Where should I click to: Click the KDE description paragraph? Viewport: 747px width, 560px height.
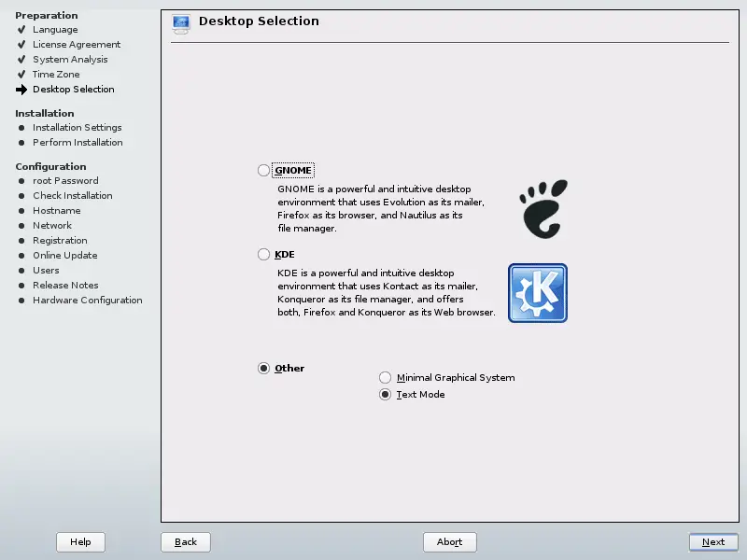386,292
